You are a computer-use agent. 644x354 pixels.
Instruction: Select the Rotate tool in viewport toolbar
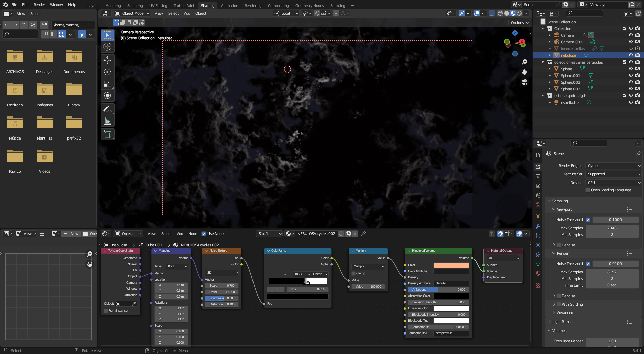[x=107, y=72]
